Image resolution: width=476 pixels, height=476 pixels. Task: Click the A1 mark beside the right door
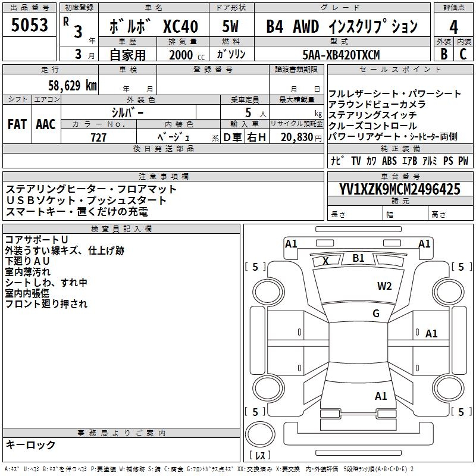pos(431,334)
